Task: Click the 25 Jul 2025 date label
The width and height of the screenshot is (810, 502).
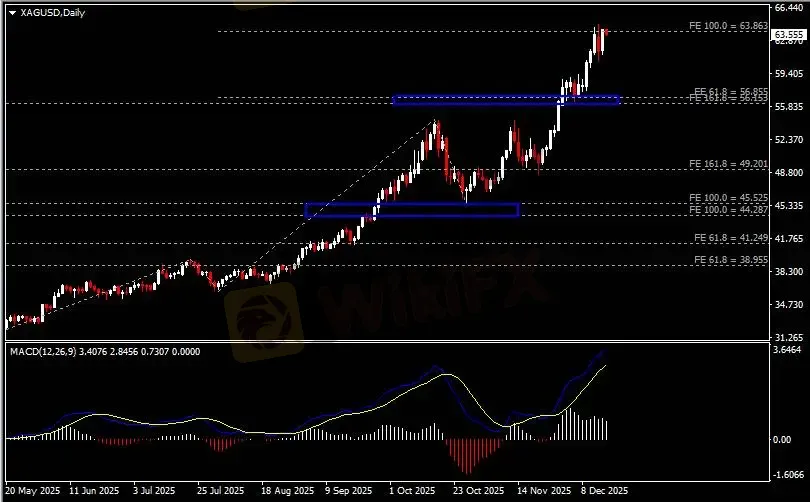Action: [x=220, y=491]
